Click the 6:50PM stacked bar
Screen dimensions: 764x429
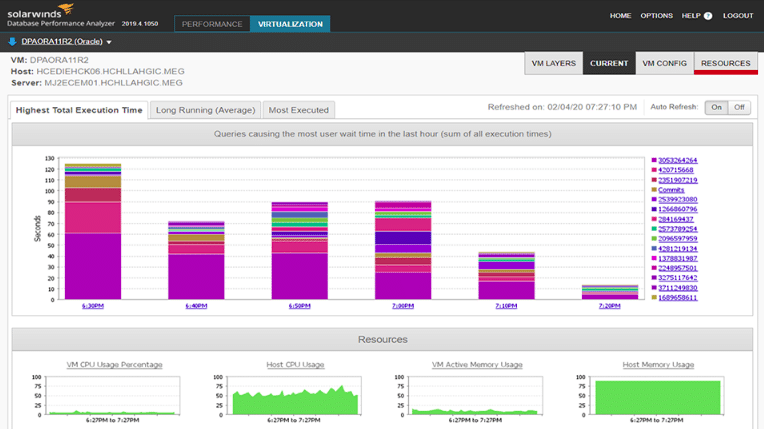pos(299,251)
